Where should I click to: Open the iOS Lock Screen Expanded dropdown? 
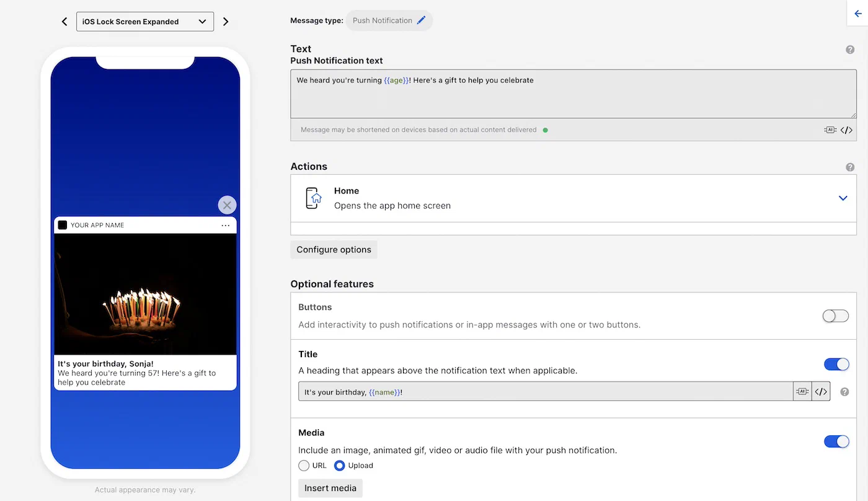coord(145,21)
